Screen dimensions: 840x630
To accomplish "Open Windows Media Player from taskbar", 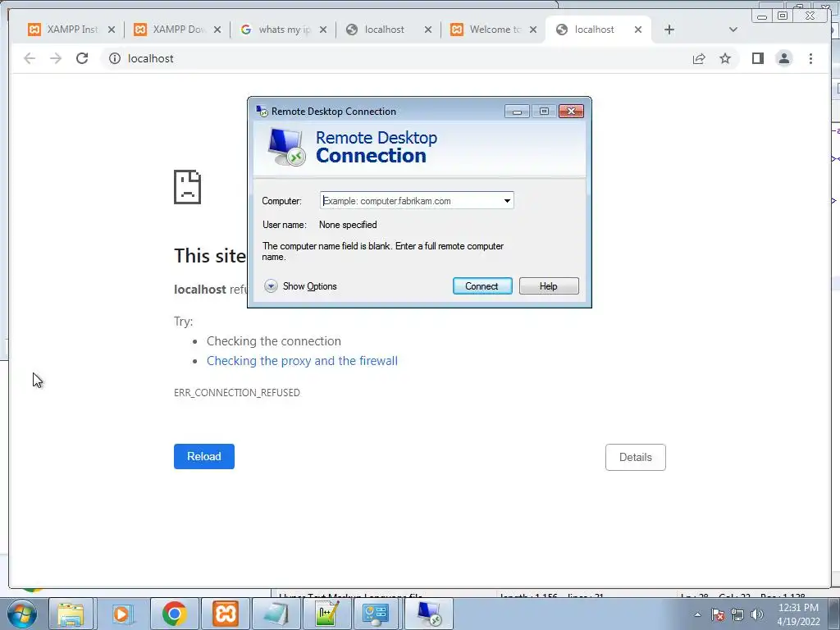I will 122,614.
